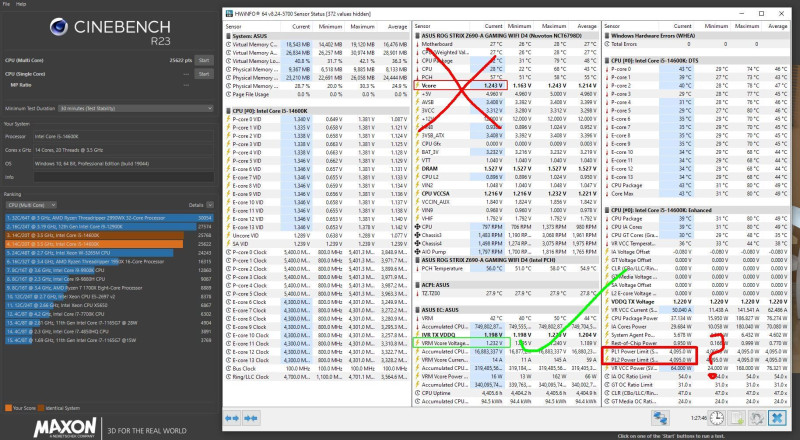Click the System: ASUS group icon
800x440 pixels.
coord(229,36)
